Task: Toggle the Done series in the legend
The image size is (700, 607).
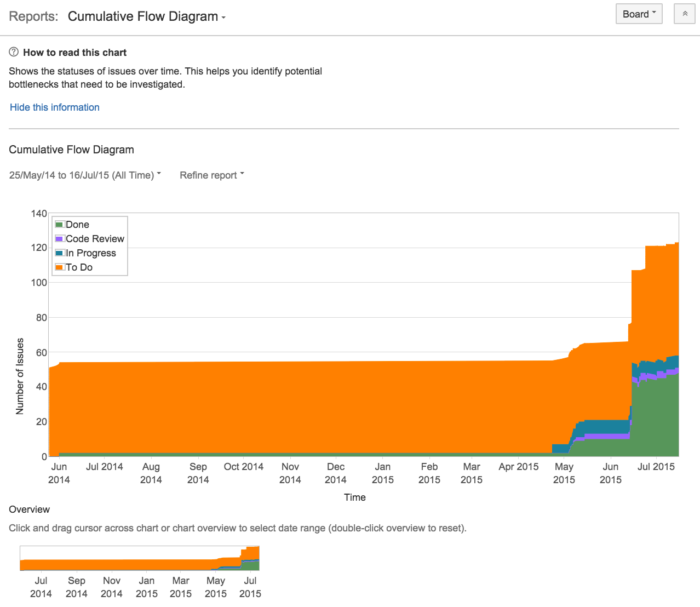Action: [77, 224]
